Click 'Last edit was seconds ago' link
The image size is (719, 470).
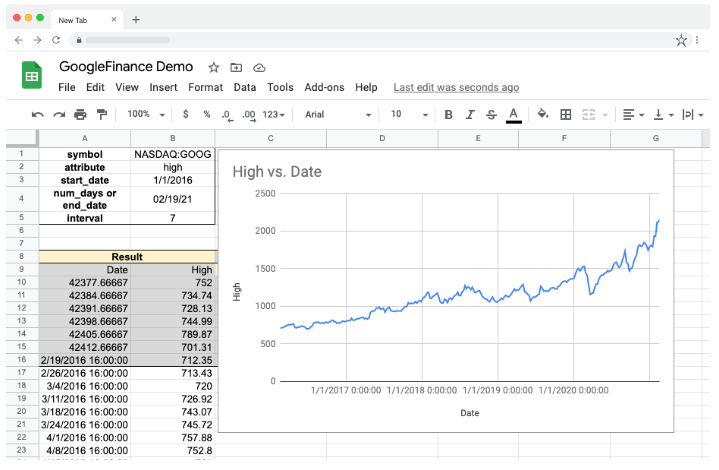coord(456,88)
